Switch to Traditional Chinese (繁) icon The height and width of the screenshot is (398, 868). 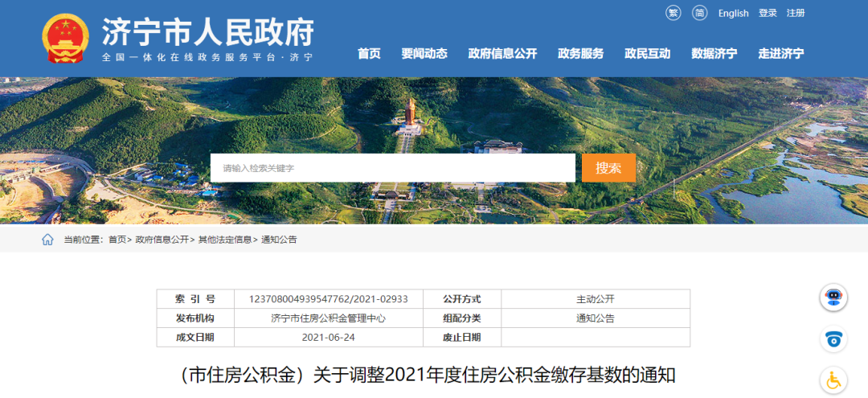point(674,13)
